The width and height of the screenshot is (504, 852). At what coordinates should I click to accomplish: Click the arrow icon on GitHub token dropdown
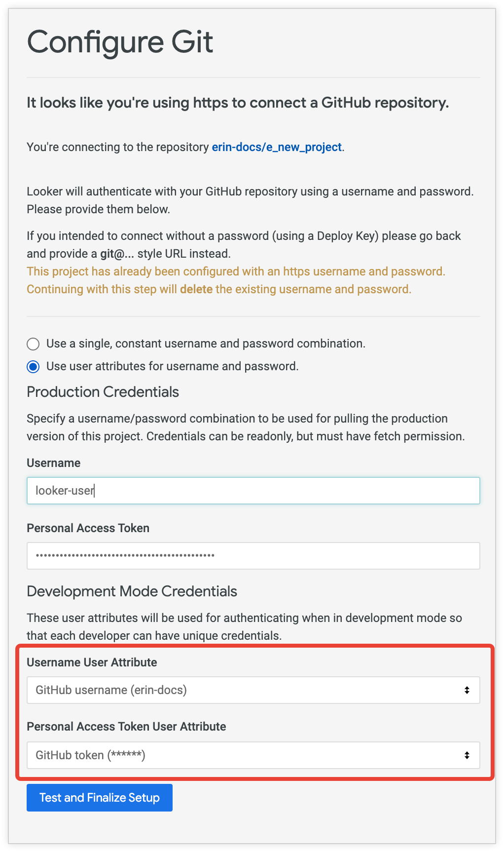[467, 755]
